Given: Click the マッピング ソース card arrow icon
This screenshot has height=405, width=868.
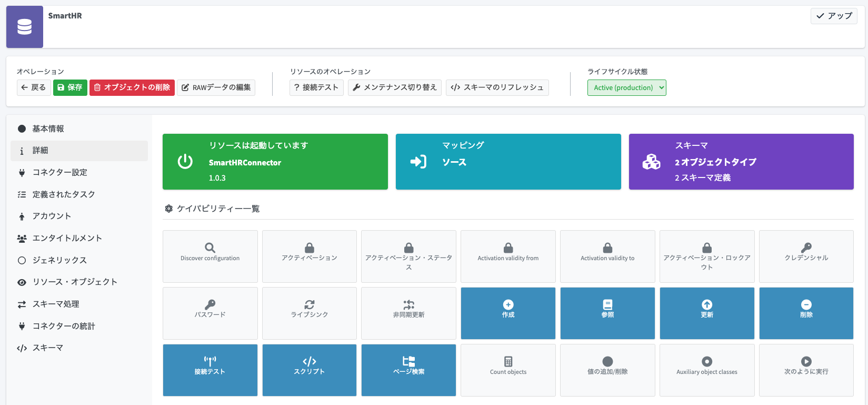Looking at the screenshot, I should point(418,162).
